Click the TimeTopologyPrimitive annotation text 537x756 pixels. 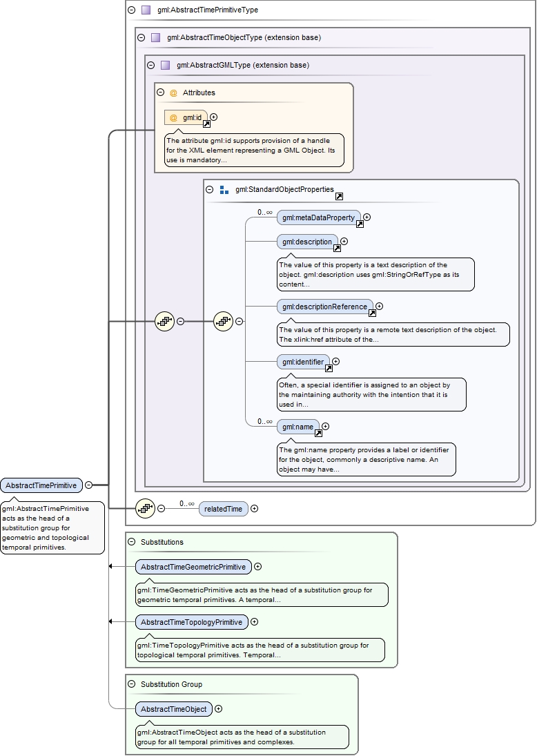[x=260, y=650]
